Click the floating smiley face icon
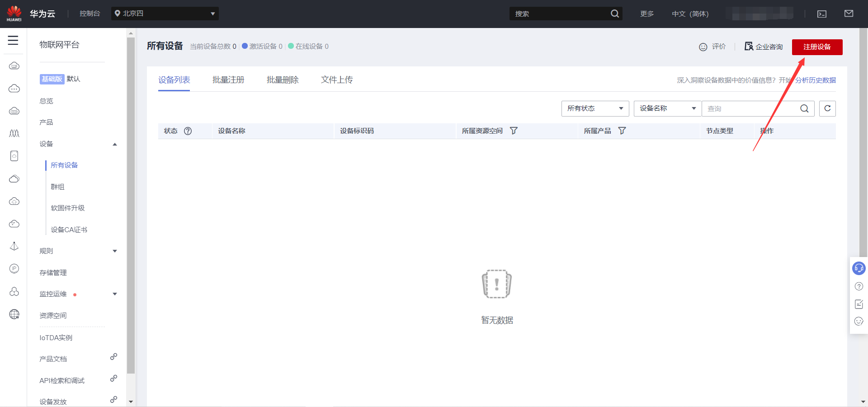The height and width of the screenshot is (407, 868). (859, 321)
